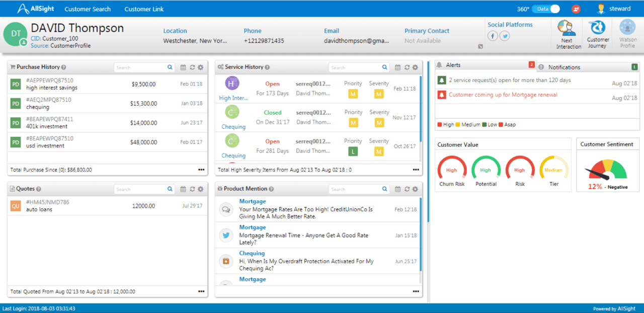The image size is (644, 313).
Task: Click the Twitter social platform icon
Action: (x=504, y=36)
